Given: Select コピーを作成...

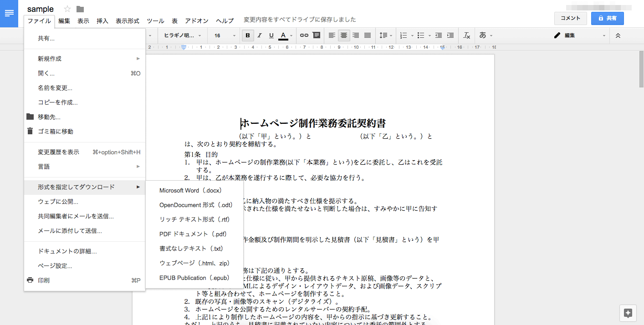Looking at the screenshot, I should (85, 102).
